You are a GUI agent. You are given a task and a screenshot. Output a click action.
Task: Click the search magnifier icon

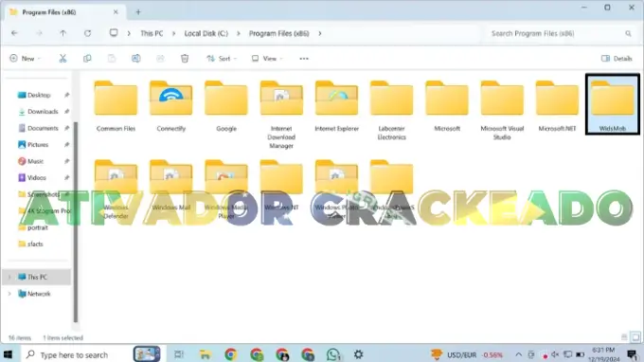628,34
